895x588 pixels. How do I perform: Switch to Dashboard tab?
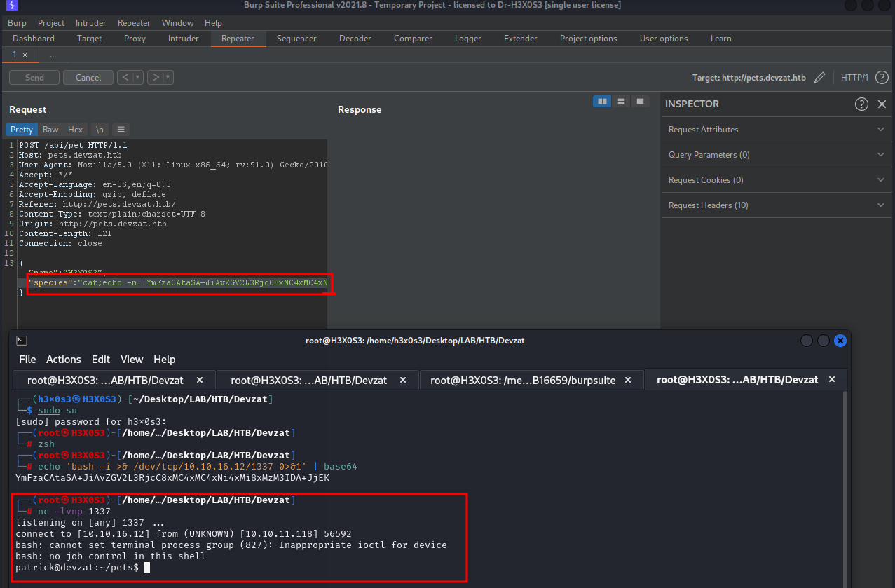(x=34, y=39)
